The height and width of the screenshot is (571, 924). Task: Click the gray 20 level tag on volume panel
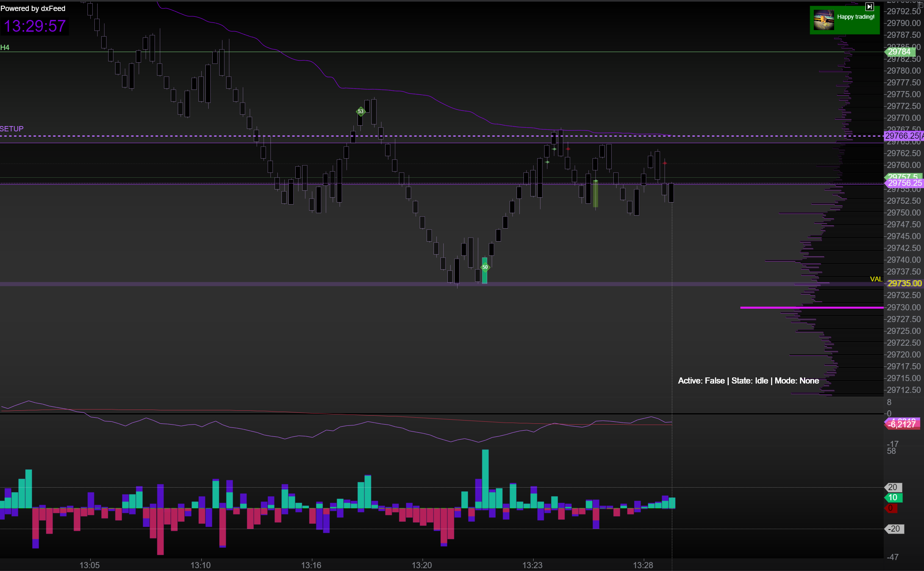tap(893, 487)
